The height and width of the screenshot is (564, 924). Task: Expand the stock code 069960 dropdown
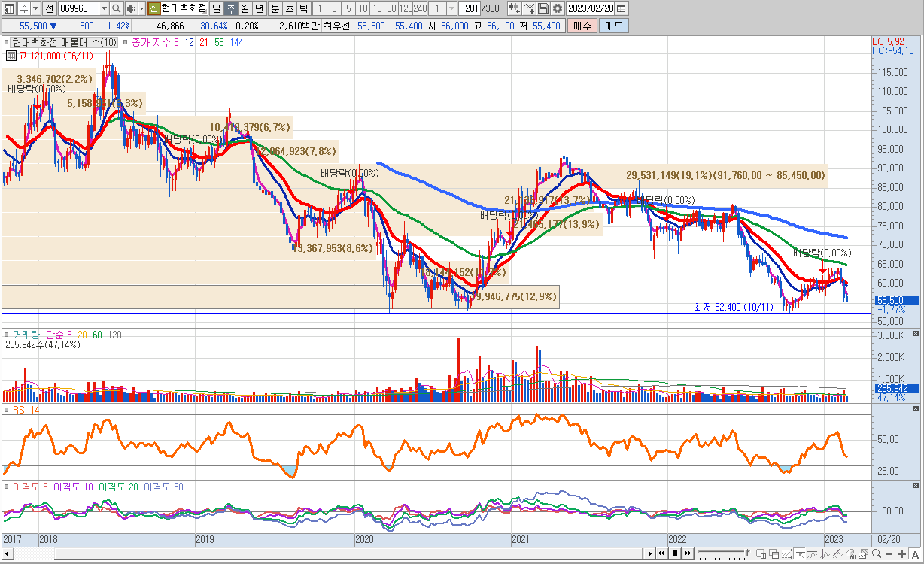103,8
